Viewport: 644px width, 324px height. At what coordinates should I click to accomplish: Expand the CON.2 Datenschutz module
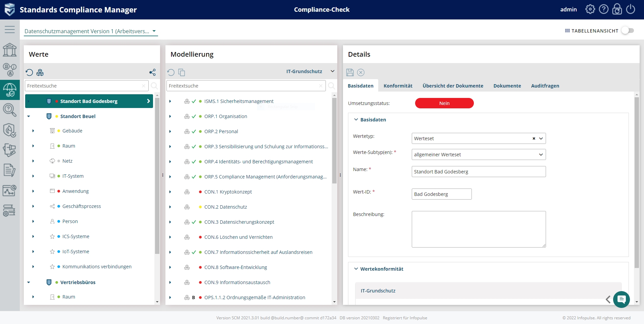point(170,207)
